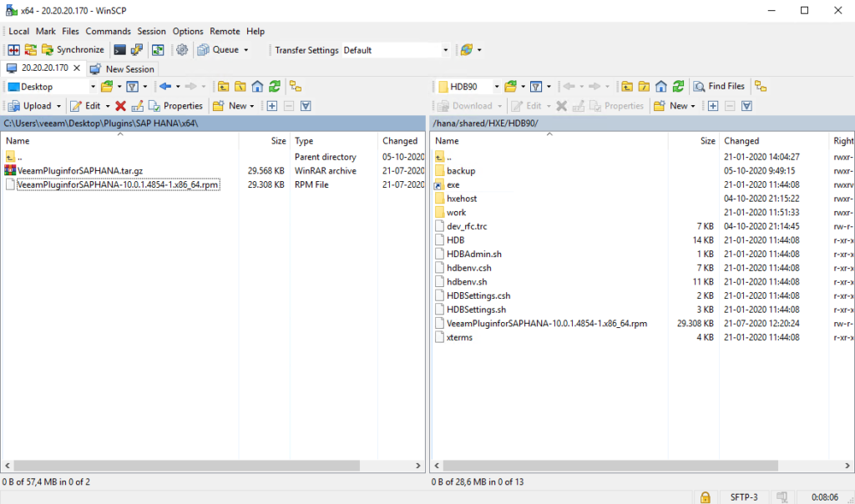Screen dimensions: 855x504
Task: Open Preferences via the gear icon
Action: click(182, 50)
